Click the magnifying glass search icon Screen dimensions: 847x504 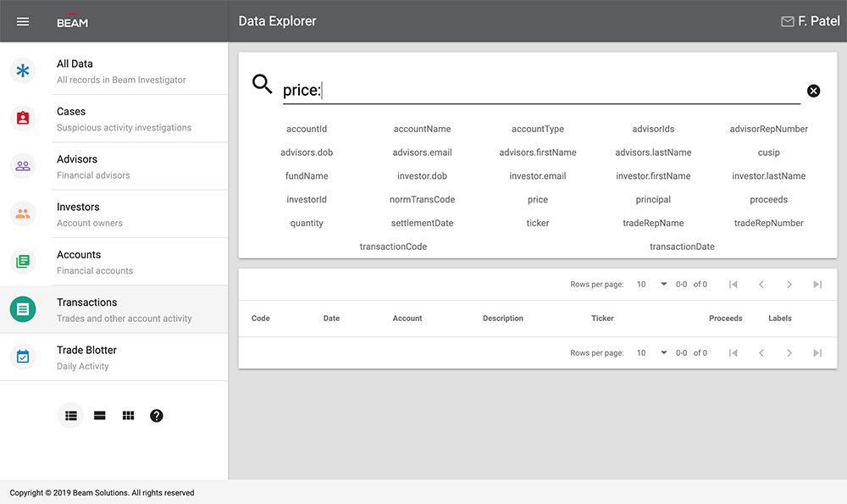263,84
